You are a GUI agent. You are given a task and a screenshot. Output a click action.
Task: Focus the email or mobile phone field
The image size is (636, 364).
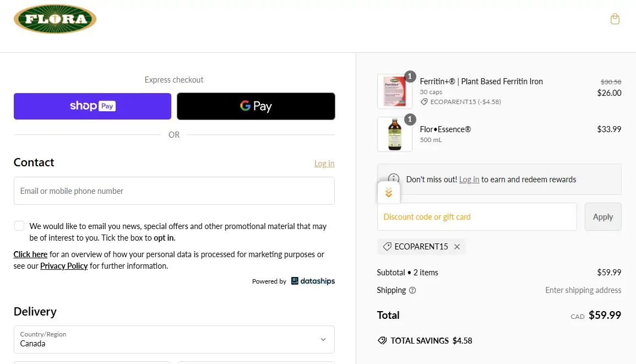[174, 191]
